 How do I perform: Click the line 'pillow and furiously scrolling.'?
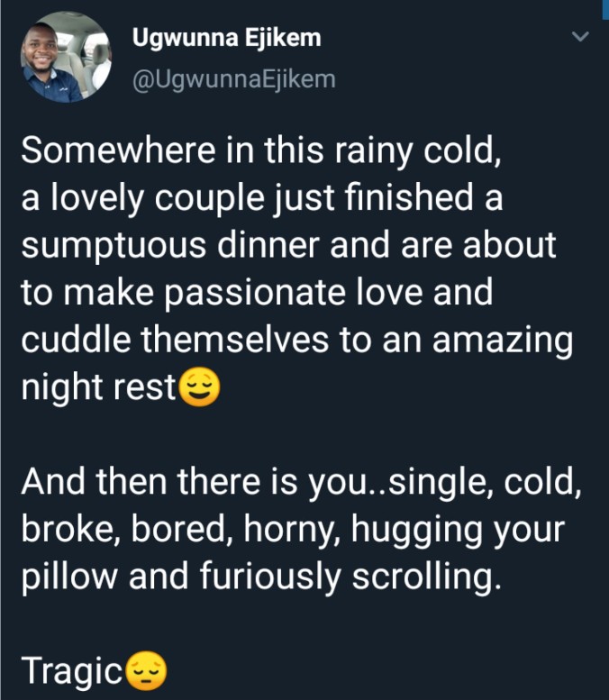coord(261,577)
